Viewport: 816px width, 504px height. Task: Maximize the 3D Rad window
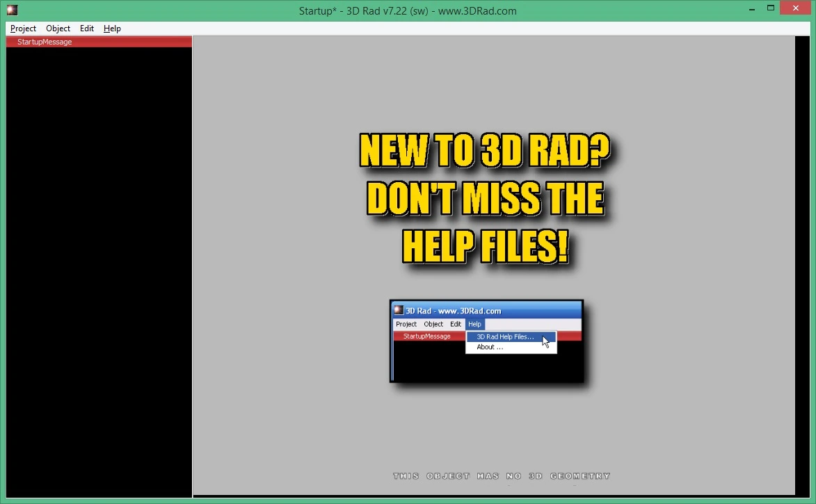pos(771,8)
